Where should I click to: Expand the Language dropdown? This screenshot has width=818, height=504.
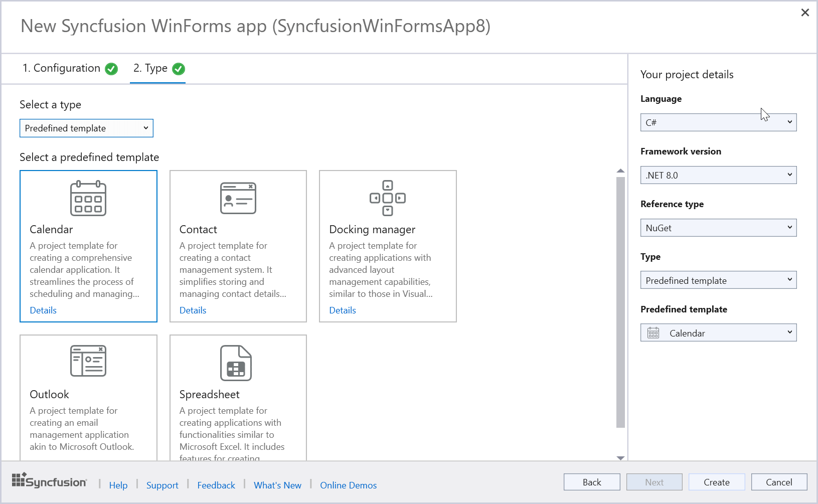718,122
